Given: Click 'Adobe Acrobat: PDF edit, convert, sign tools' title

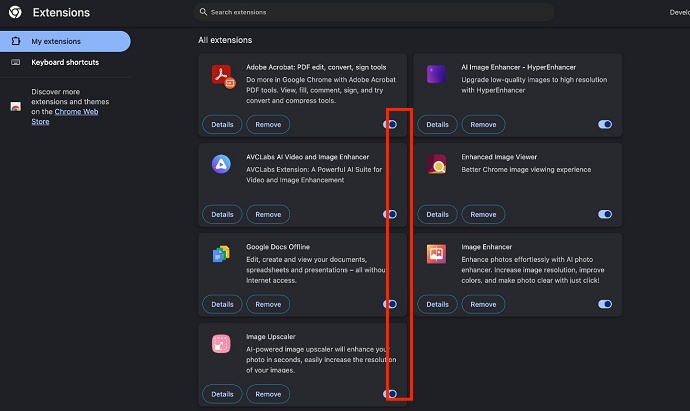Looking at the screenshot, I should [x=316, y=67].
